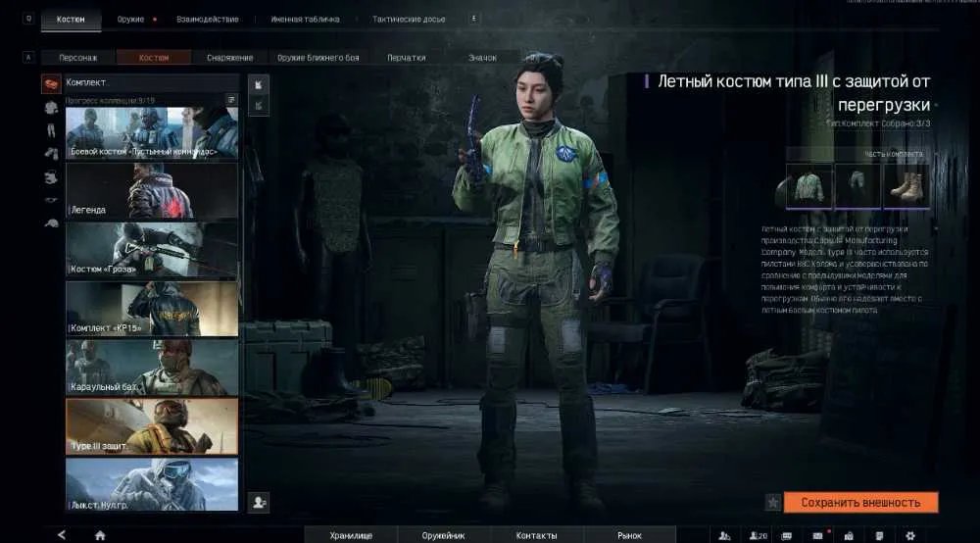Click the Часть комплекта label
This screenshot has width=980, height=543.
[x=894, y=154]
